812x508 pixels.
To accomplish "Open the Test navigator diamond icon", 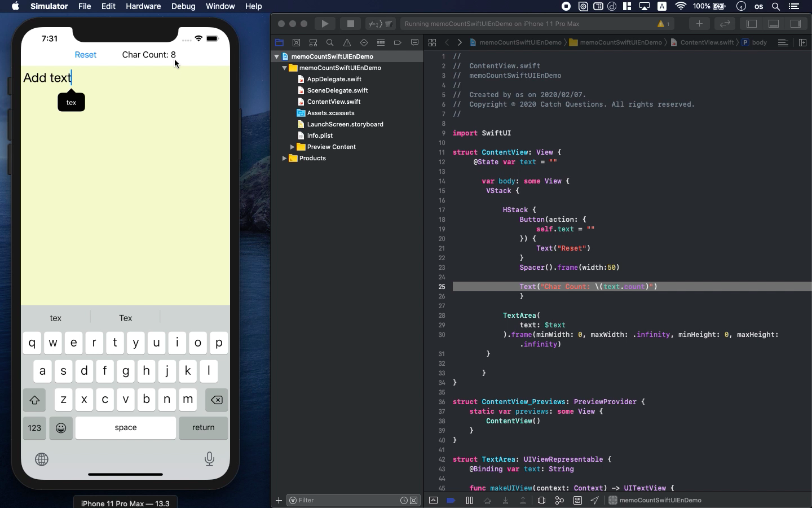I will tap(364, 42).
